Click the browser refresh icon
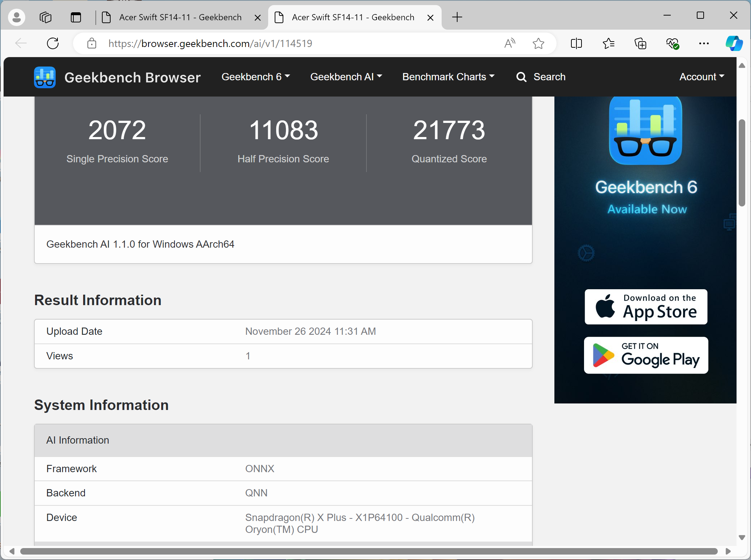 (53, 43)
